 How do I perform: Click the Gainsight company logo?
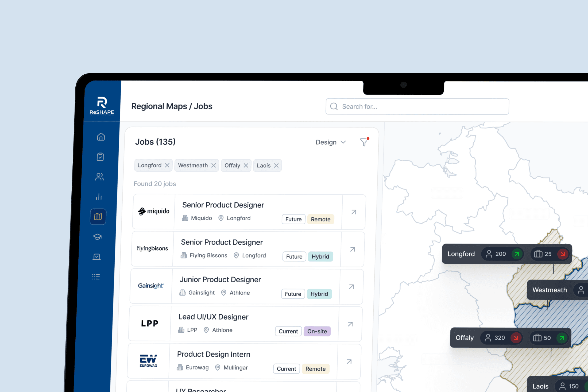click(151, 286)
